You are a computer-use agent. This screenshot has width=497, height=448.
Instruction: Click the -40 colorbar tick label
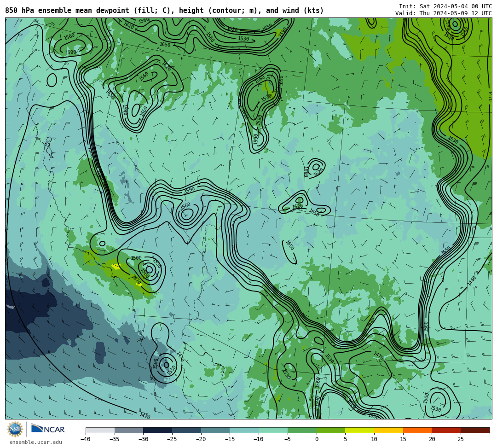tap(86, 439)
